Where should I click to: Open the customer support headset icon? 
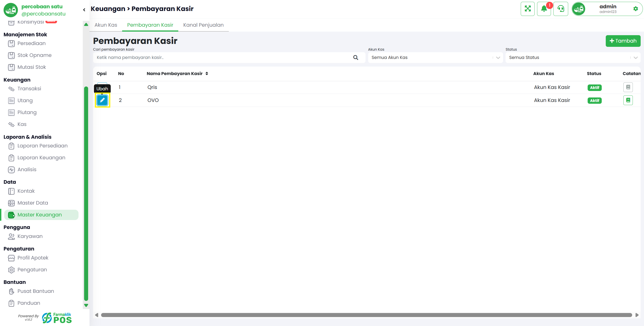(561, 9)
